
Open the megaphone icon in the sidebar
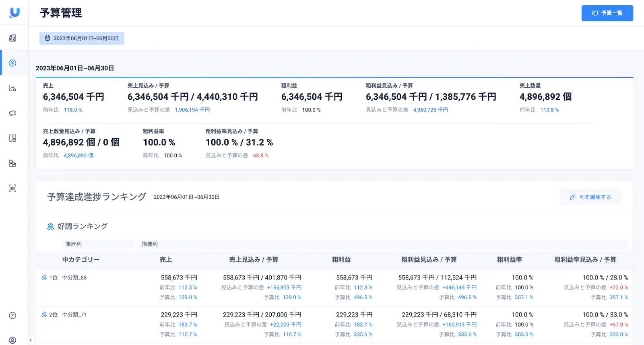(12, 113)
